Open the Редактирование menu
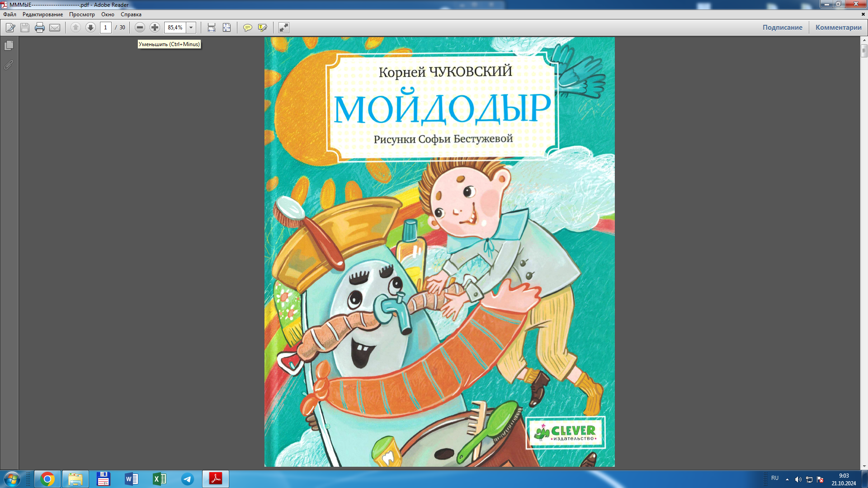The width and height of the screenshot is (868, 488). tap(42, 14)
